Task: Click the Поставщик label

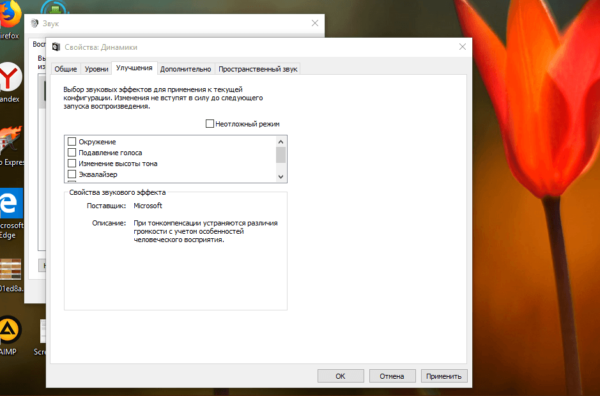Action: point(106,206)
